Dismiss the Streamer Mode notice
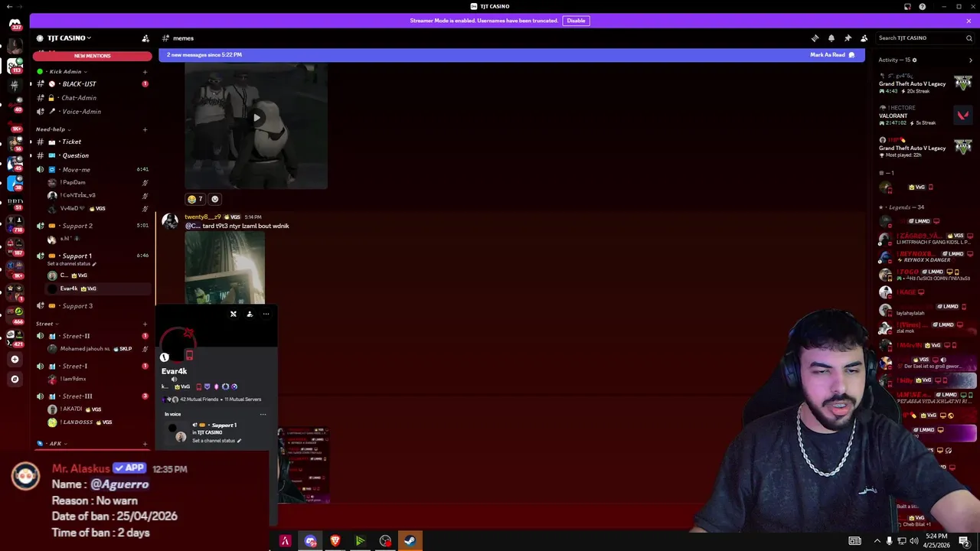Image resolution: width=980 pixels, height=551 pixels. coord(969,21)
